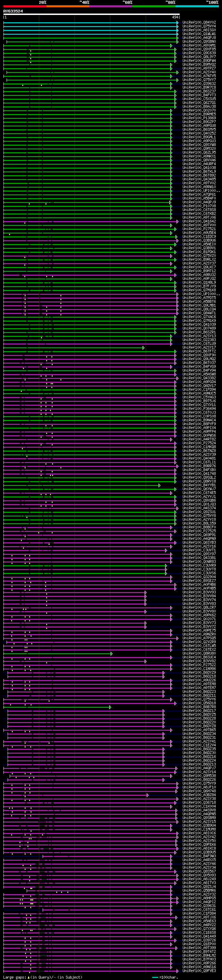The height and width of the screenshot is (980, 222).
Task: Select the UniRef100_B4F9W3 hit label
Action: pos(199,856)
